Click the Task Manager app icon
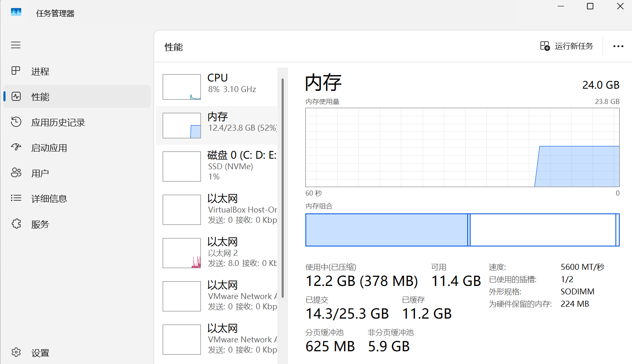632x364 pixels. click(x=16, y=12)
